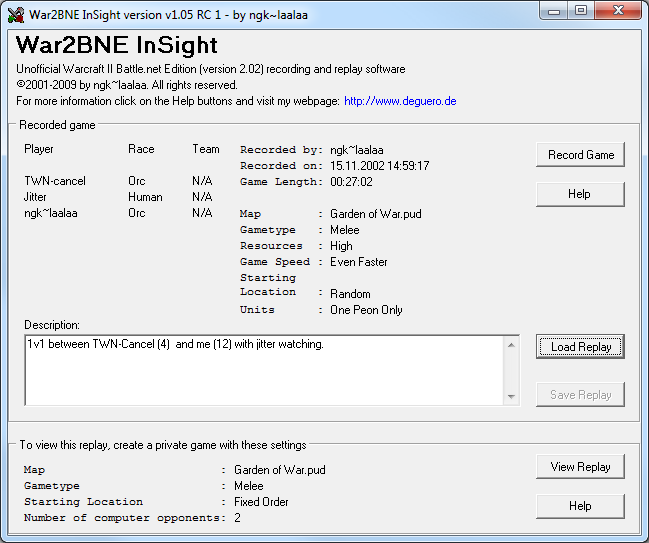
Task: Open Help for viewing replay settings
Action: tap(580, 506)
